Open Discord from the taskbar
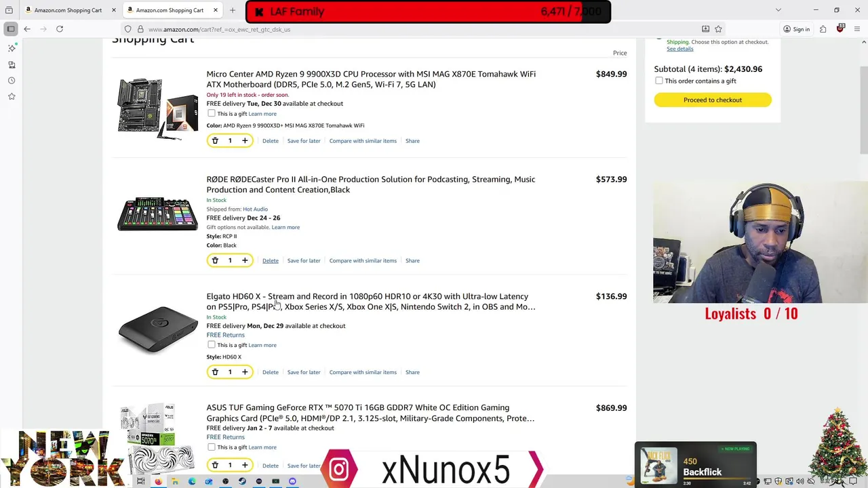The image size is (868, 488). (x=292, y=482)
